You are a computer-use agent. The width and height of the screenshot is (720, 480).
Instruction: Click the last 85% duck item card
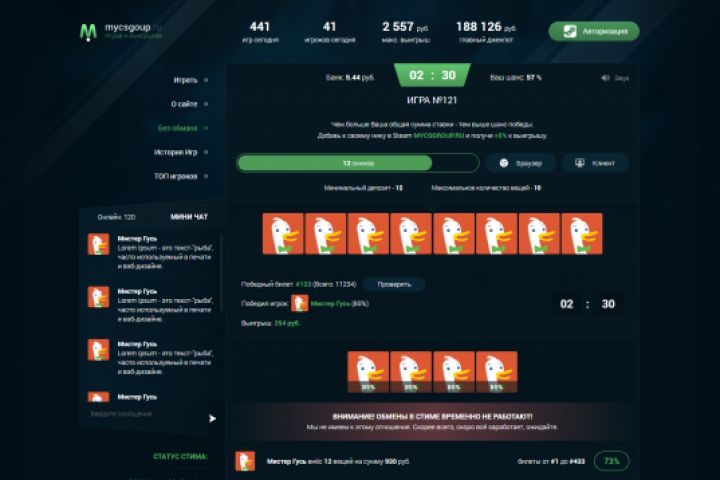496,372
